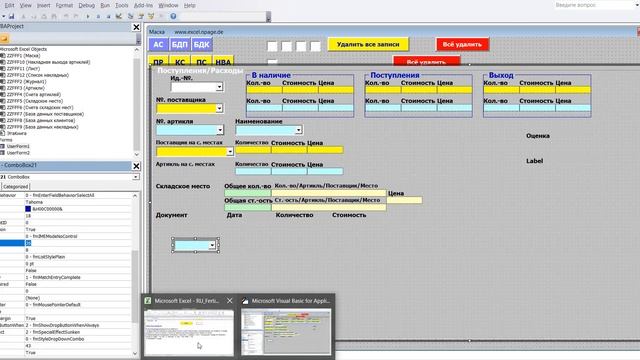Switch to the Categorized properties tab

click(x=16, y=187)
